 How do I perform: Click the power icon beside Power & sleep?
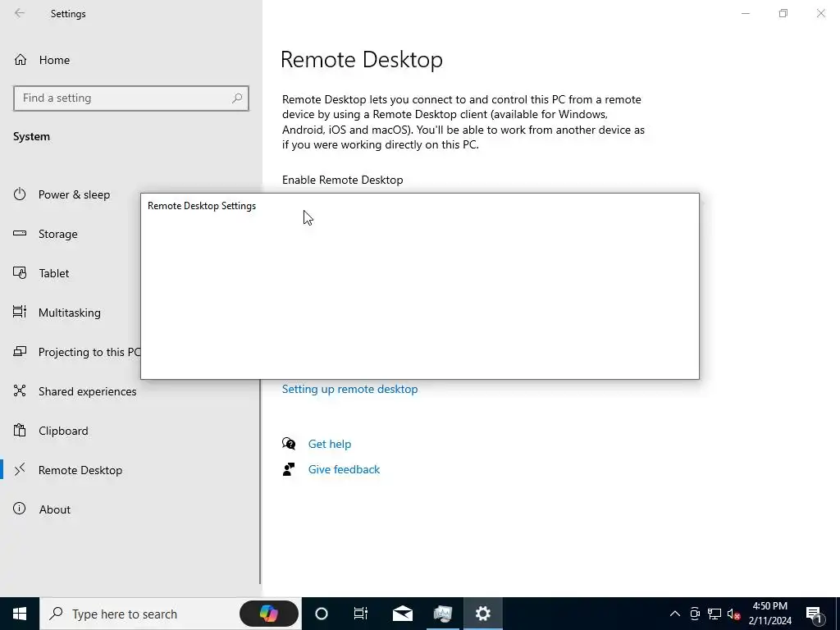(x=20, y=194)
